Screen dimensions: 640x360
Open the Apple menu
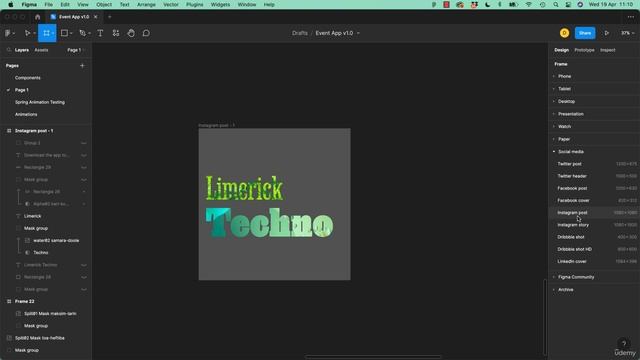click(11, 4)
